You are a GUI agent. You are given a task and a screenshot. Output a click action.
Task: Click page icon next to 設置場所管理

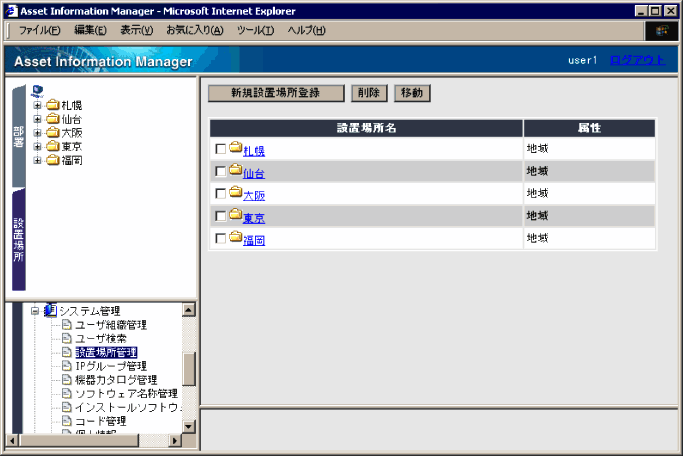pos(66,352)
